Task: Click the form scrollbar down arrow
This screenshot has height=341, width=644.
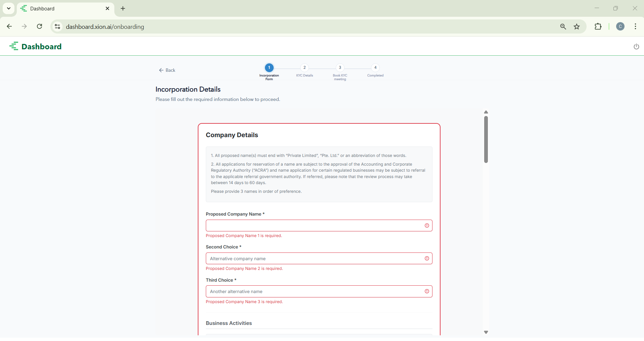Action: tap(486, 332)
